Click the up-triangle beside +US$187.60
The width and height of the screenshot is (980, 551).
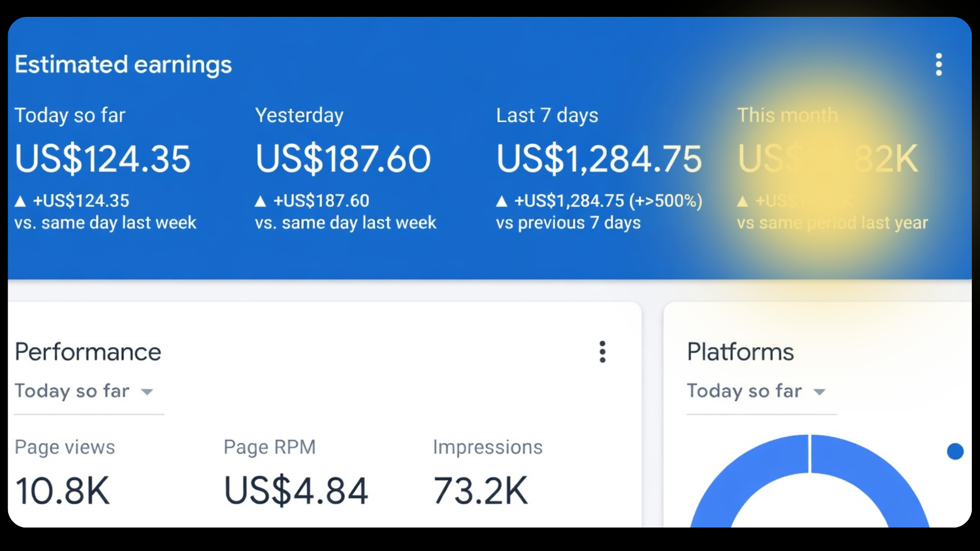(x=260, y=202)
